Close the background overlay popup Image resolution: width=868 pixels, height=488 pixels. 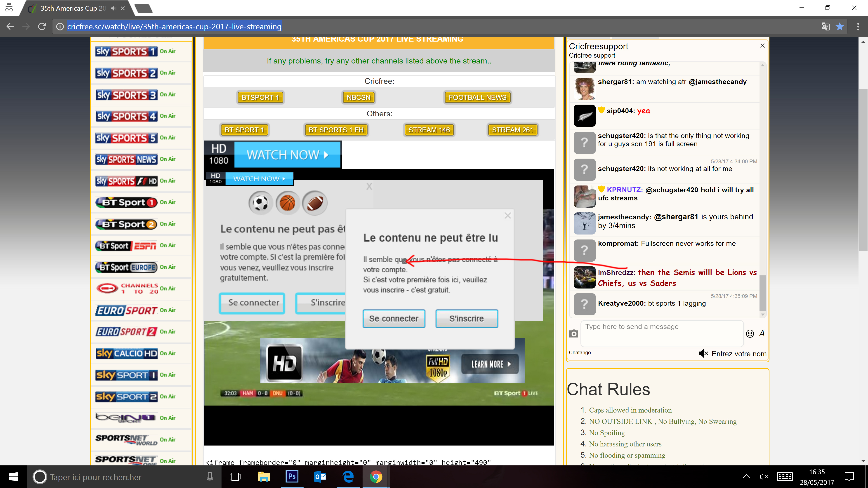[369, 186]
